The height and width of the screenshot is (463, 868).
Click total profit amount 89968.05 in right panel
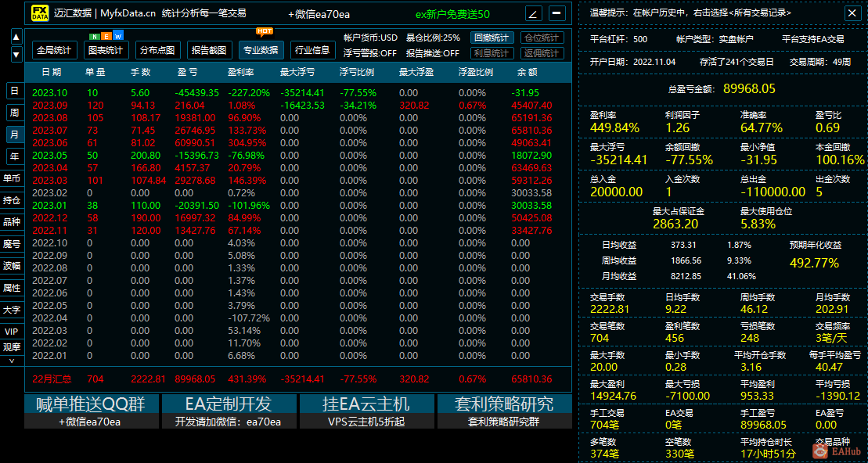(x=749, y=89)
